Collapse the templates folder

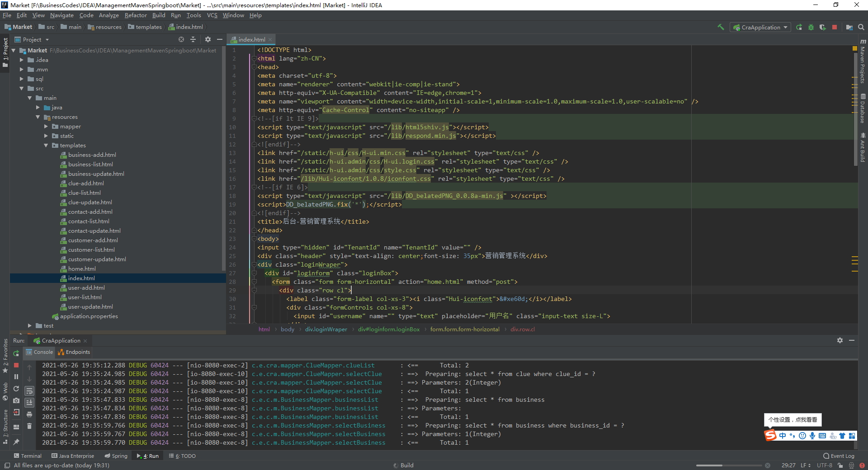(46, 145)
